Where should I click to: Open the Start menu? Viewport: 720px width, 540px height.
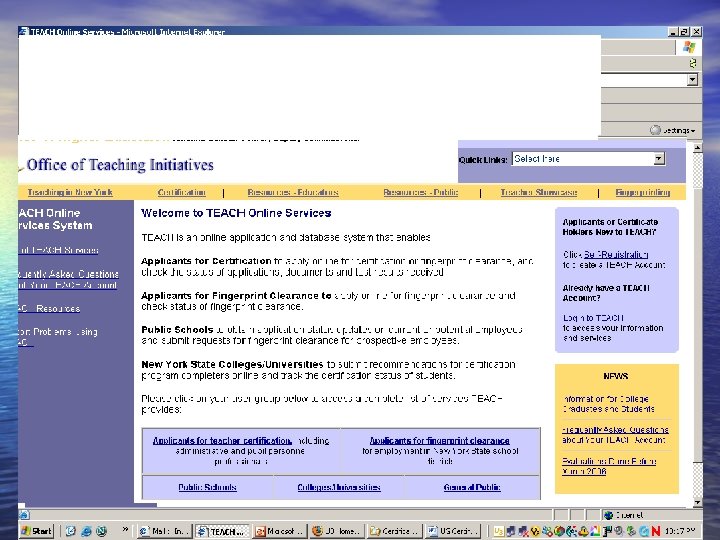click(x=37, y=531)
